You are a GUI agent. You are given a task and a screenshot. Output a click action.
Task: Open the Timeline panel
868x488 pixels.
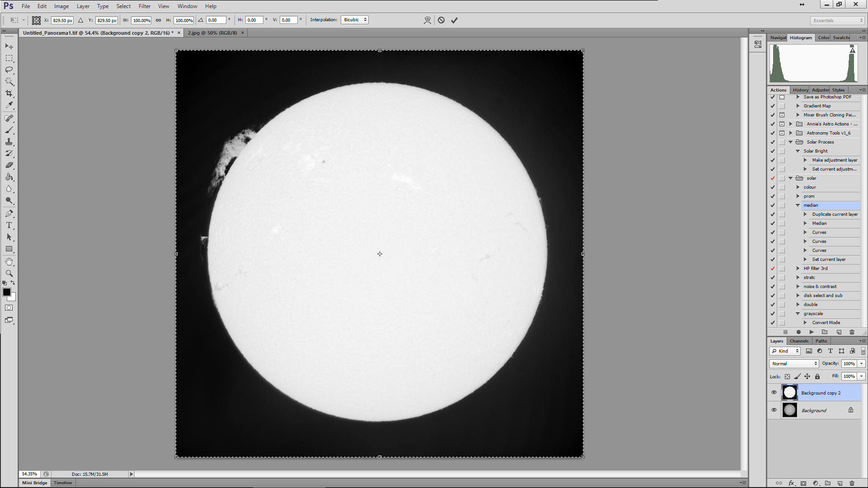pos(63,483)
